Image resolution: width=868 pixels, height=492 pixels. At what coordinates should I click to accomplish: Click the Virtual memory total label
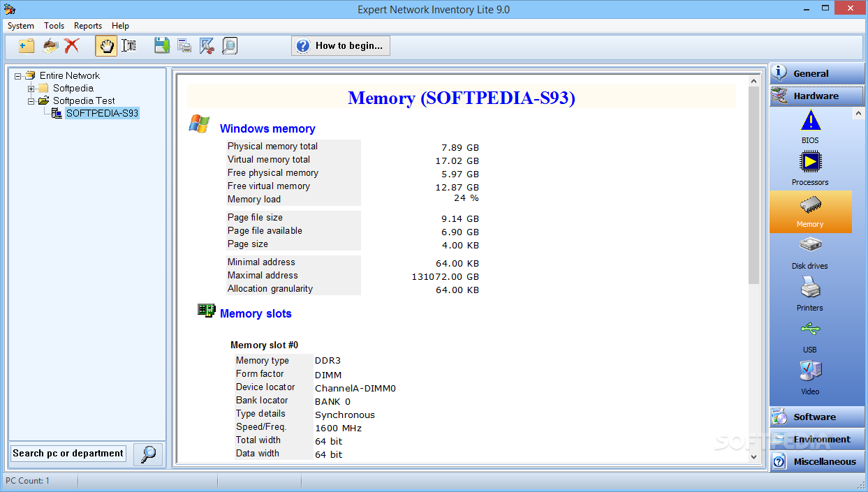(269, 159)
